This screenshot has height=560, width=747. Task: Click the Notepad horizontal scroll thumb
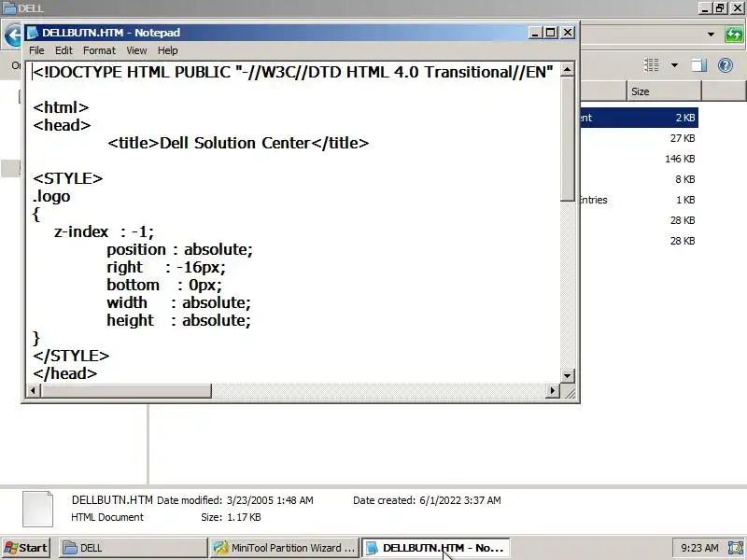pos(126,391)
